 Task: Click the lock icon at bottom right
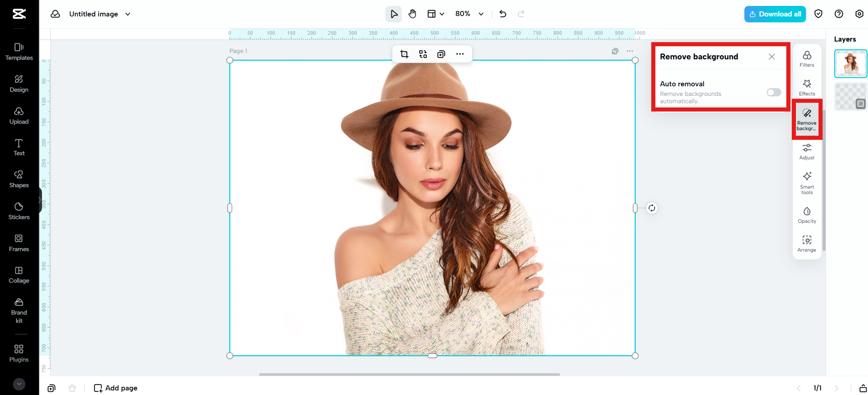tap(863, 388)
